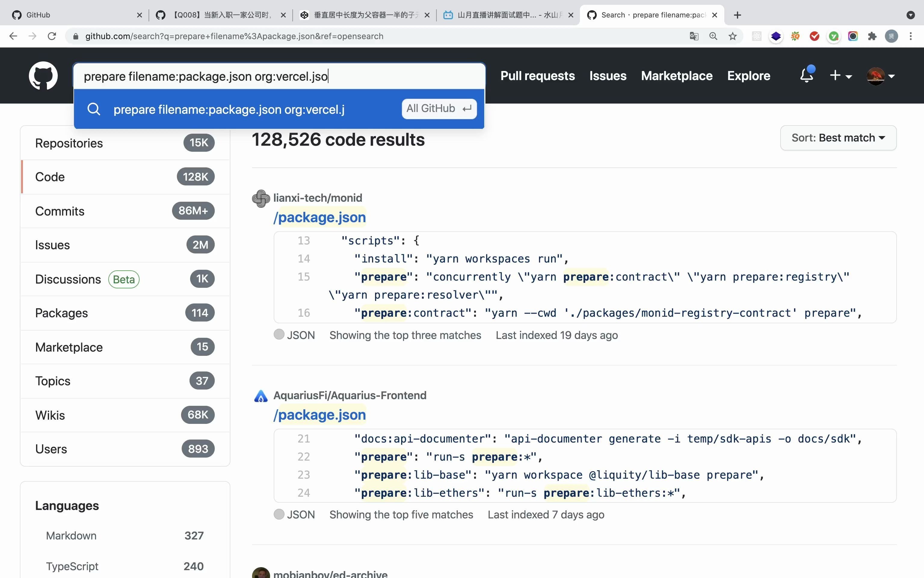Open Issues in the top navigation
Image resolution: width=924 pixels, height=578 pixels.
[x=608, y=76]
